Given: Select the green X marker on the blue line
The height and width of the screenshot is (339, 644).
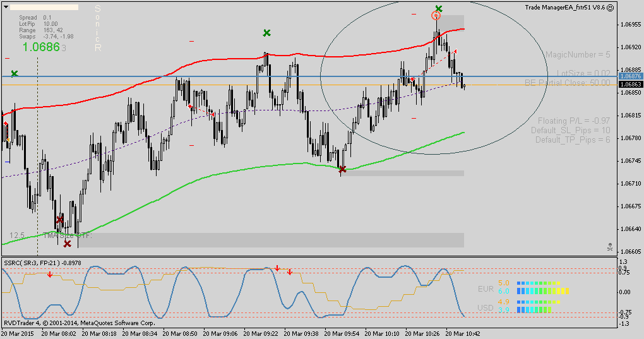Looking at the screenshot, I should pyautogui.click(x=15, y=74).
